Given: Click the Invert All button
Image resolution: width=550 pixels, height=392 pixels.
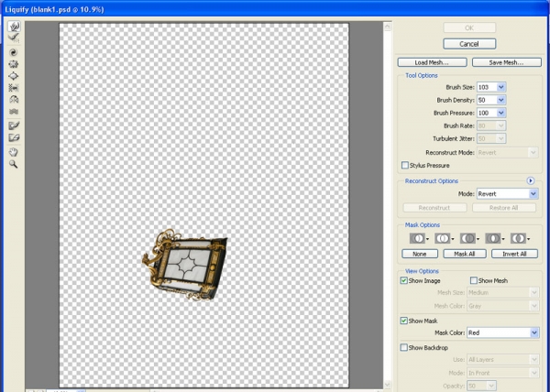Looking at the screenshot, I should point(514,254).
